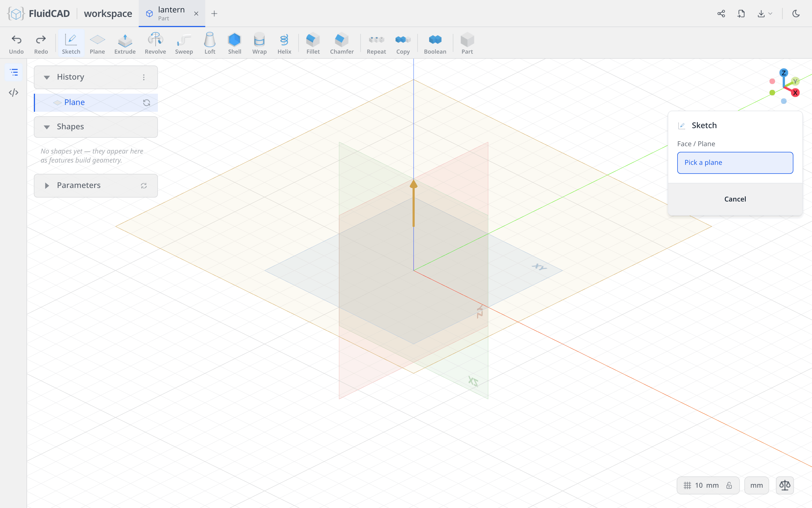Switch to the code view sidebar icon
812x508 pixels.
(14, 92)
